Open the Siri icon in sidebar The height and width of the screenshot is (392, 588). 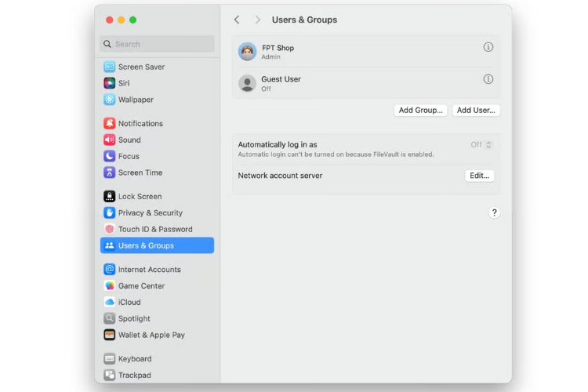point(110,83)
